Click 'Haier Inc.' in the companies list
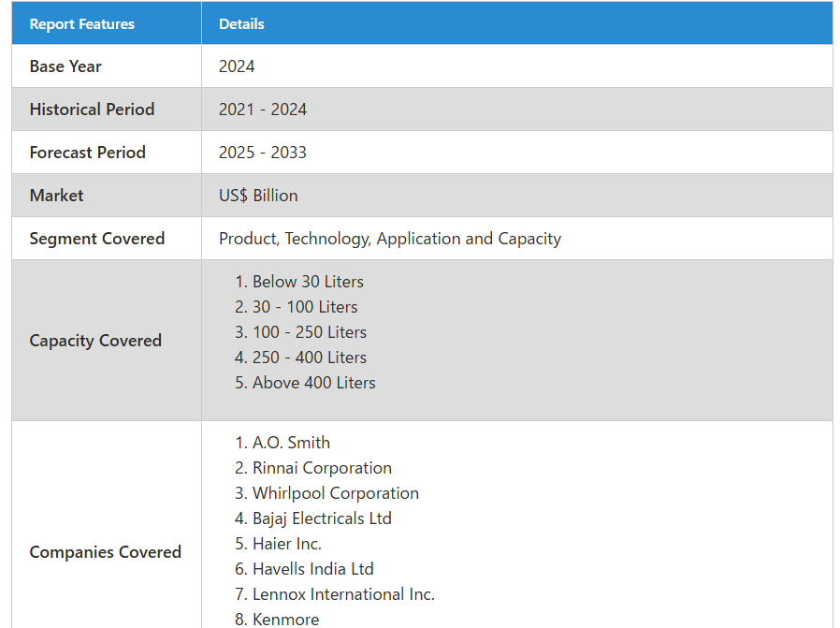The width and height of the screenshot is (840, 628). tap(287, 544)
